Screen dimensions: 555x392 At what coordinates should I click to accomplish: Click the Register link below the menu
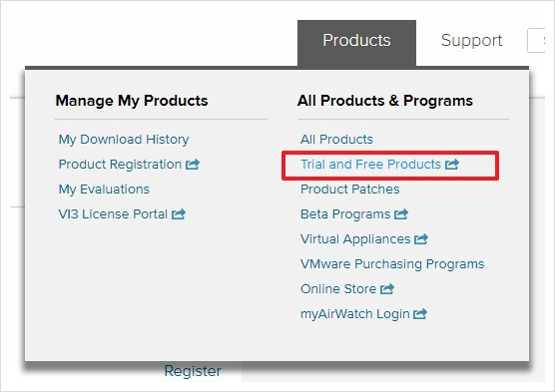click(193, 371)
